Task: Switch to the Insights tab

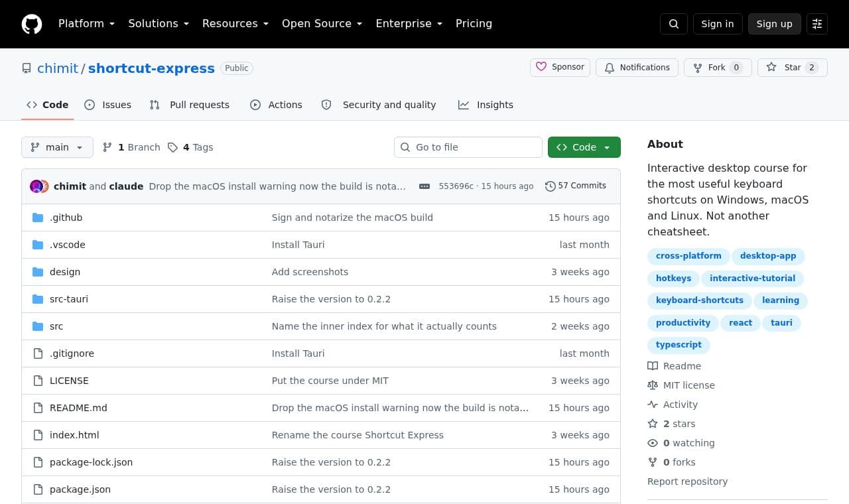Action: (486, 105)
